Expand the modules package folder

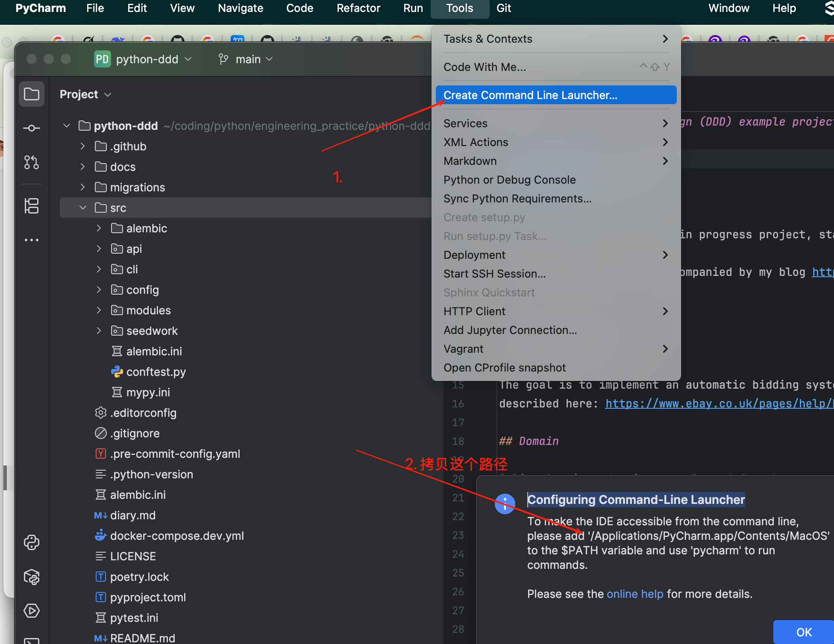tap(99, 310)
